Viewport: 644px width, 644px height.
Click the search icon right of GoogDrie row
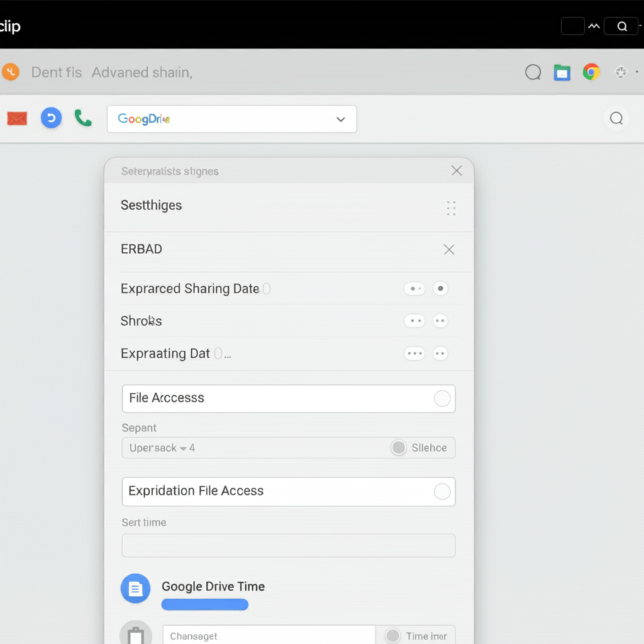616,118
